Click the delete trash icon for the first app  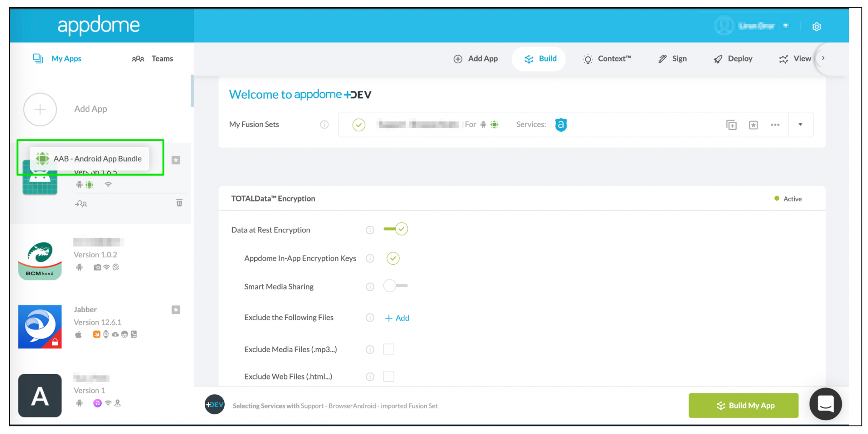[179, 203]
